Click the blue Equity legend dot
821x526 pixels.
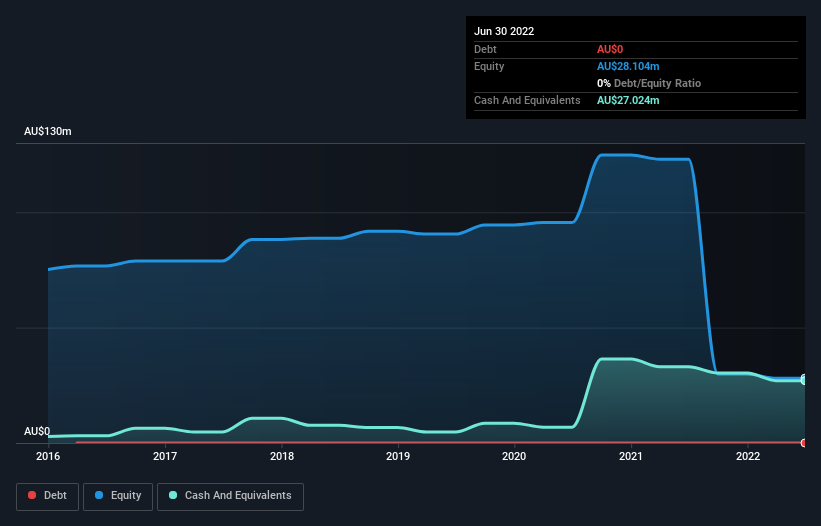click(99, 495)
